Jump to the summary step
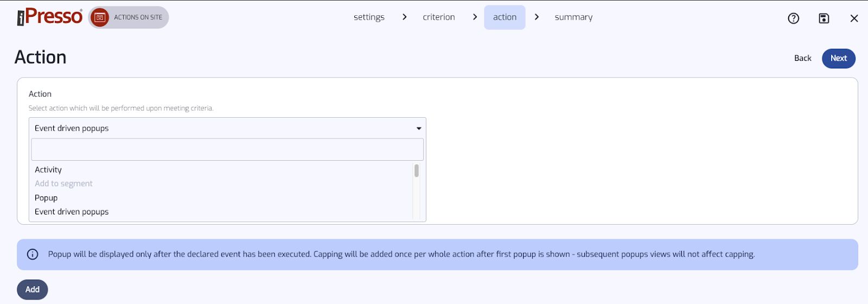Image resolution: width=868 pixels, height=304 pixels. pyautogui.click(x=573, y=17)
